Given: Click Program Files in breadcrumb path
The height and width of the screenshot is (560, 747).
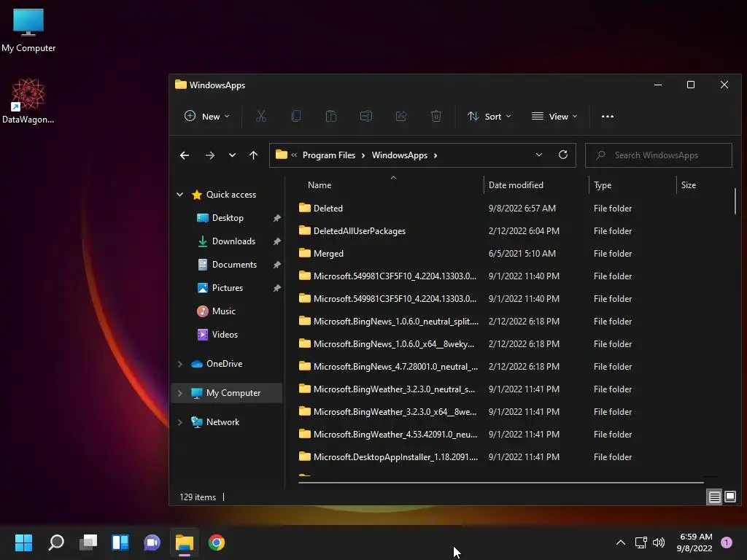Looking at the screenshot, I should [329, 155].
